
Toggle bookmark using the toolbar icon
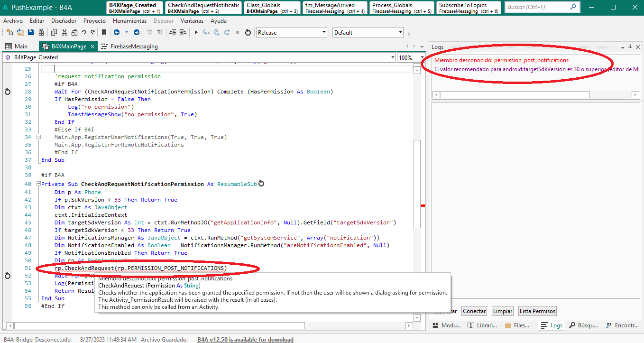tap(104, 32)
